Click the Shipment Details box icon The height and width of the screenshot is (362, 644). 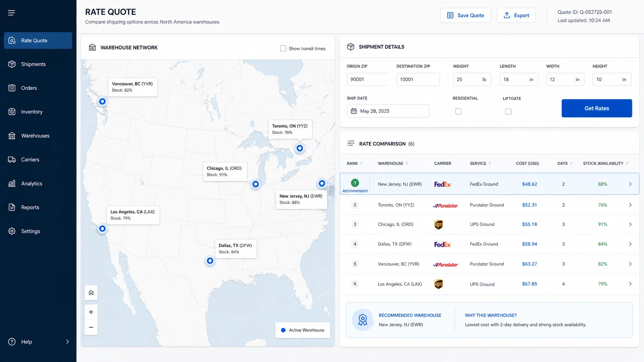pyautogui.click(x=351, y=47)
